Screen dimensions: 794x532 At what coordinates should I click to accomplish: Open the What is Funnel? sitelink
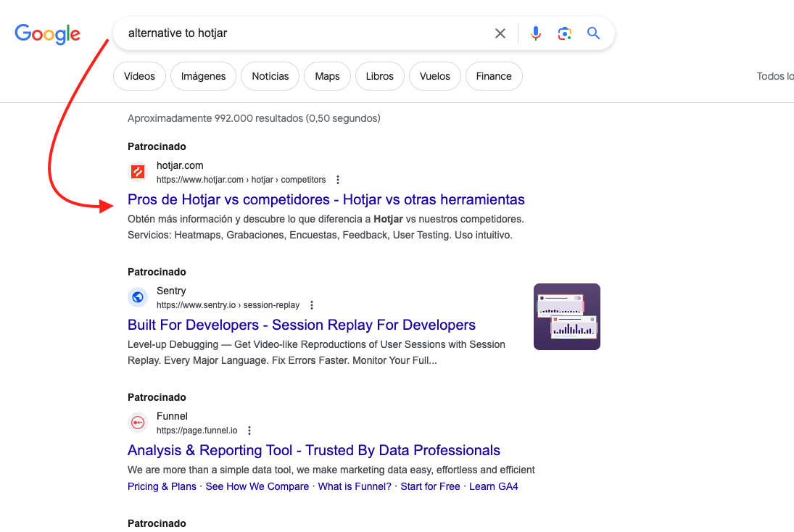click(x=355, y=486)
